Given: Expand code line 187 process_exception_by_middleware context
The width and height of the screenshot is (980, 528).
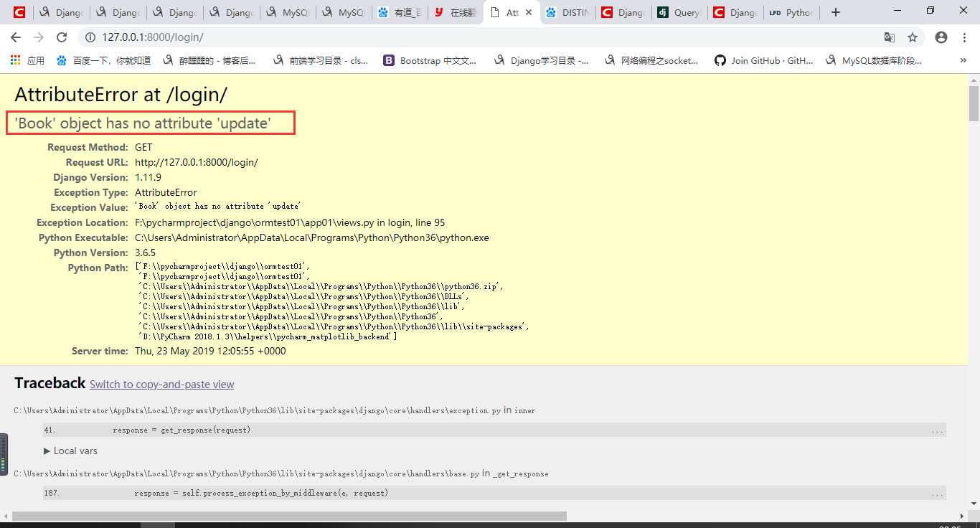Looking at the screenshot, I should coord(494,493).
